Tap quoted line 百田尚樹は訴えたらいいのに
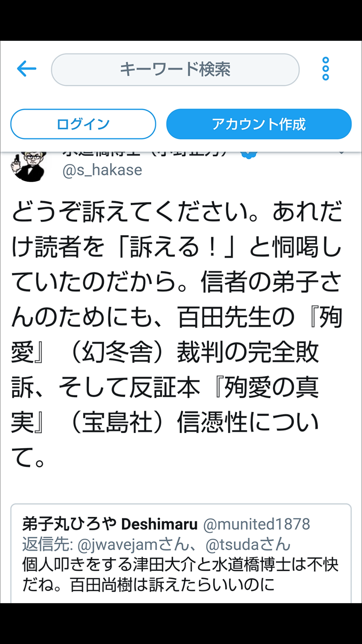 [x=172, y=585]
